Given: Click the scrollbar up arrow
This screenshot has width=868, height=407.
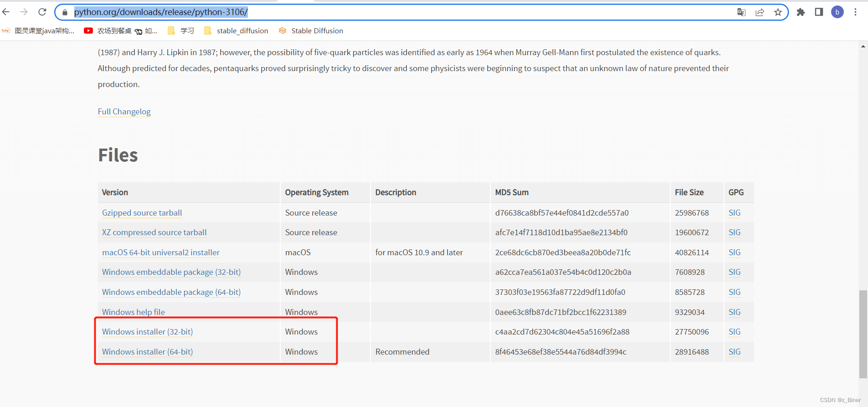Looking at the screenshot, I should [x=863, y=46].
